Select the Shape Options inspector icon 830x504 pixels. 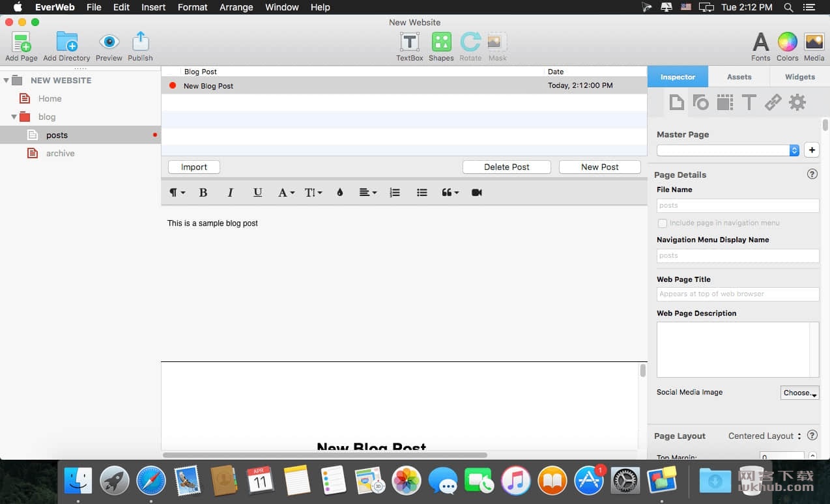coord(701,102)
